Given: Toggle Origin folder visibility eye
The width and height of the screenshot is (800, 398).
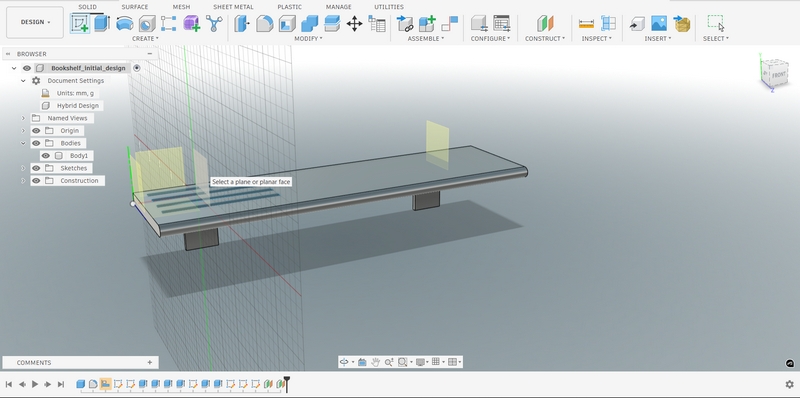Looking at the screenshot, I should [x=36, y=131].
